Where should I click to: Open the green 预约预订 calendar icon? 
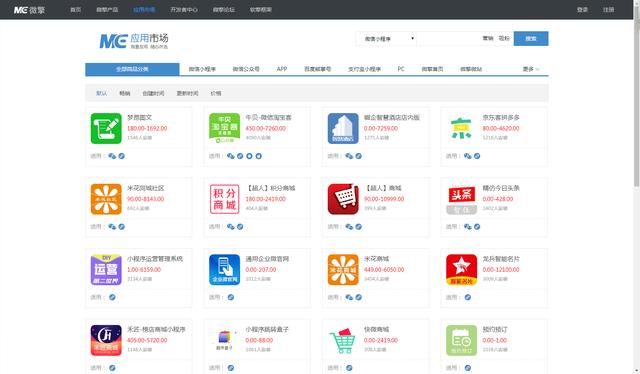tap(461, 341)
